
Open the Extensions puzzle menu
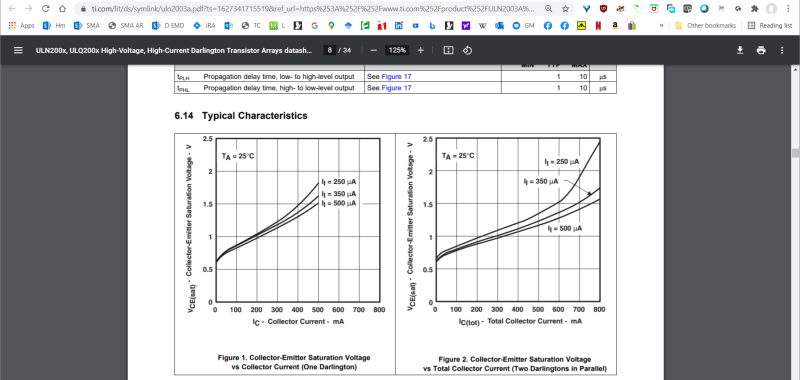(755, 9)
